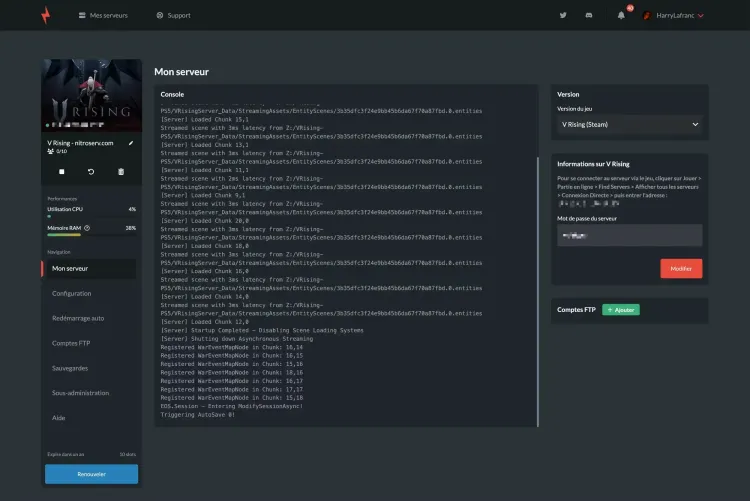The image size is (750, 501).
Task: Open Aide section
Action: click(x=58, y=418)
